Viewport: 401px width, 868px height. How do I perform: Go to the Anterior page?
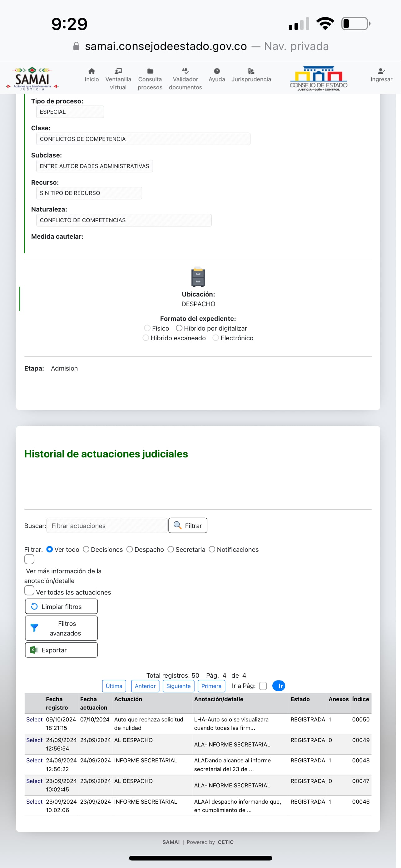145,686
